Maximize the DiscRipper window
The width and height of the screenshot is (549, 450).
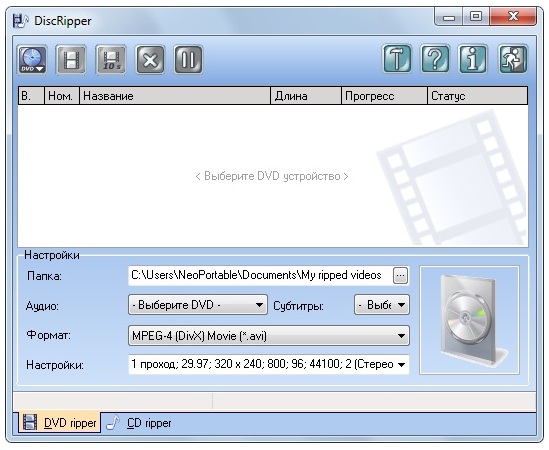tap(476, 17)
